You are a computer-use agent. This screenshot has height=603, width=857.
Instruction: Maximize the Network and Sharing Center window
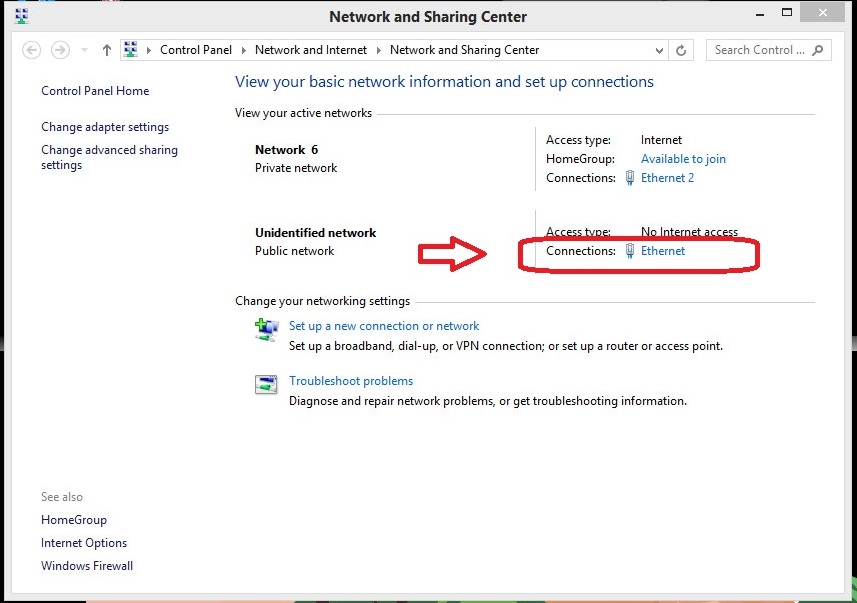click(787, 13)
